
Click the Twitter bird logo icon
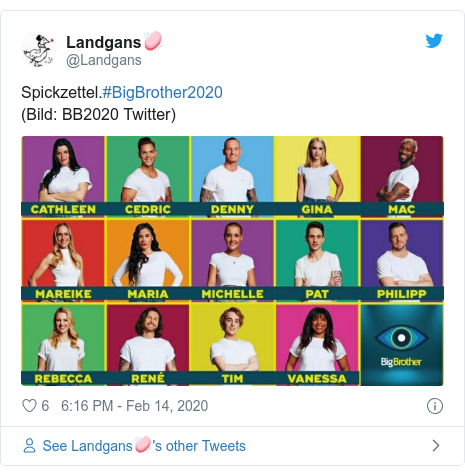(434, 41)
